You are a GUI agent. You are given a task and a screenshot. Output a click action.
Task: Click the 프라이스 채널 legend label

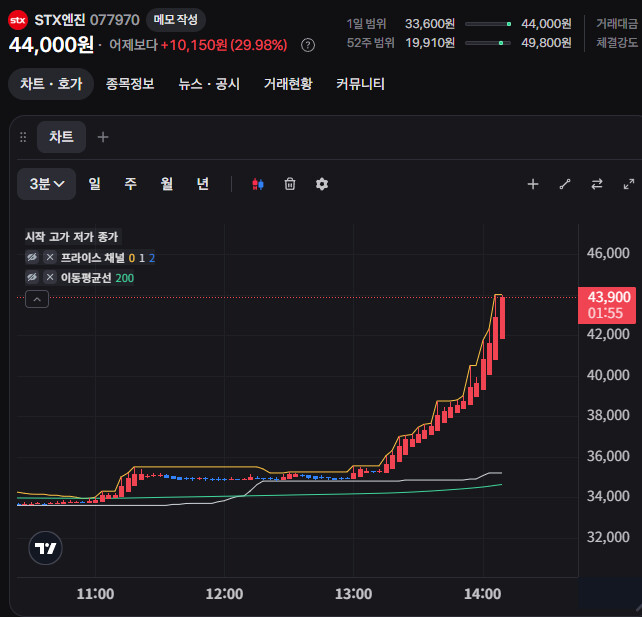pos(93,258)
